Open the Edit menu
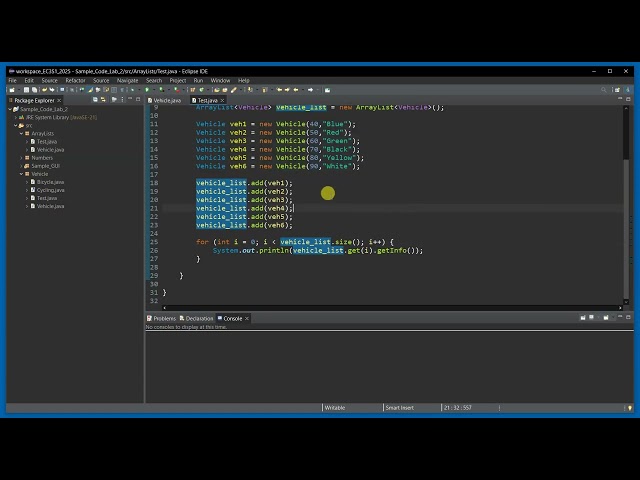This screenshot has height=480, width=640. tap(29, 81)
